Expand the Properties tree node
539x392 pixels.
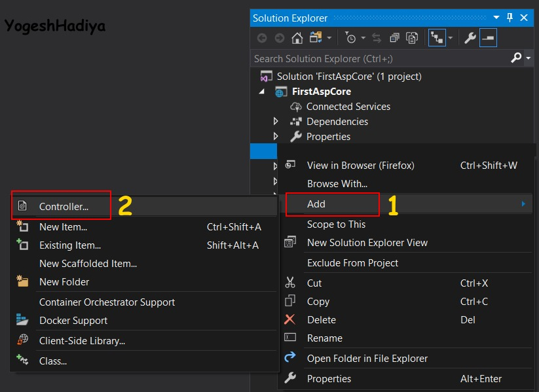(x=276, y=137)
